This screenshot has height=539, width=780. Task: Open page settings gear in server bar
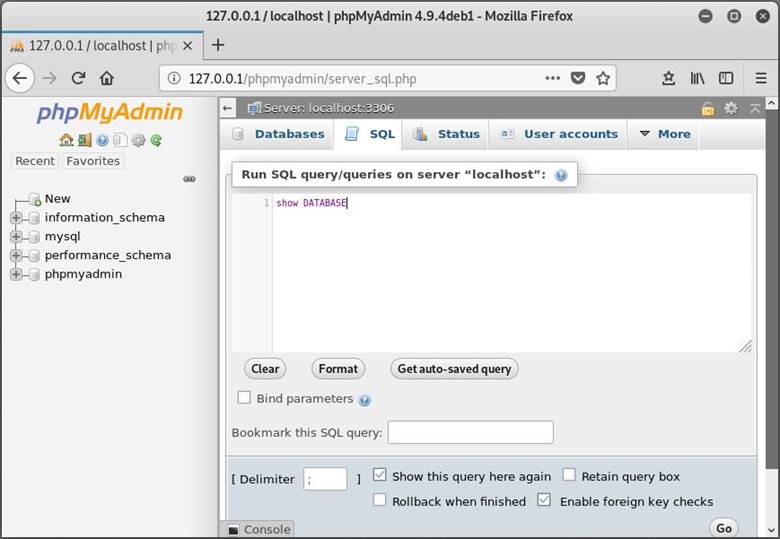(x=731, y=108)
